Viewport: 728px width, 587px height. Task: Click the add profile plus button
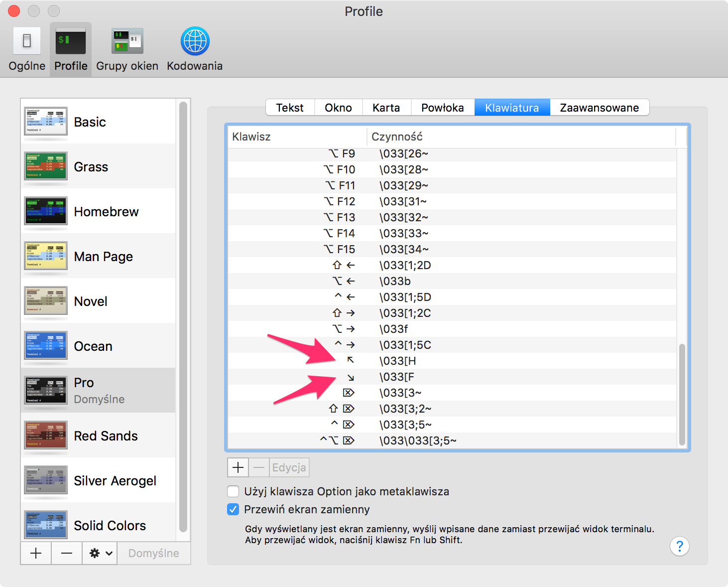(x=36, y=553)
